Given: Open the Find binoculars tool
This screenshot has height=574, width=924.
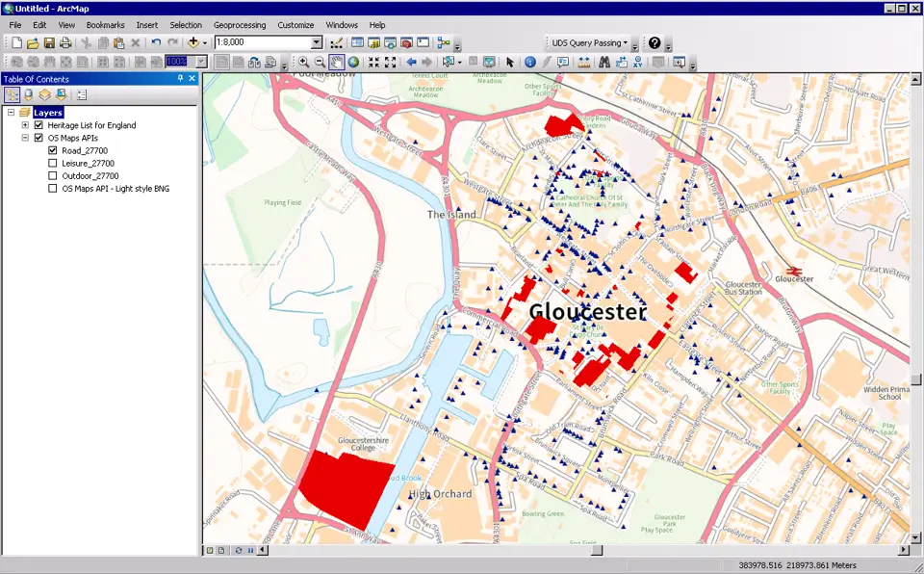Looking at the screenshot, I should click(x=604, y=62).
